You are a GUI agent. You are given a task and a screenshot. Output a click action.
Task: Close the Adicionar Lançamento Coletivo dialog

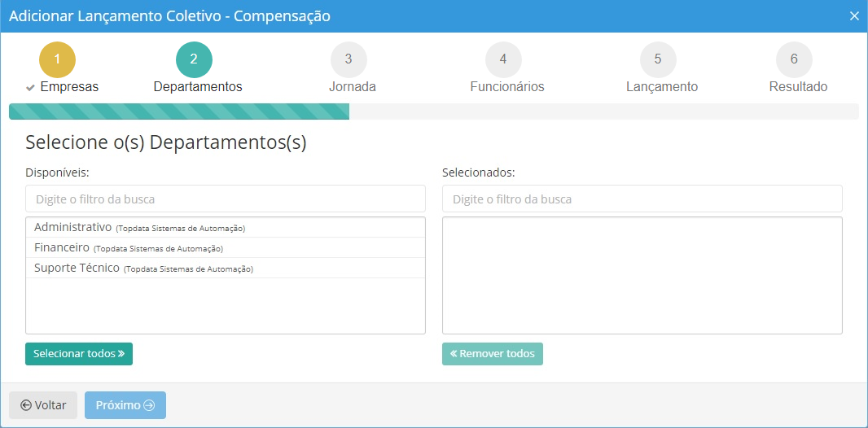pos(854,16)
